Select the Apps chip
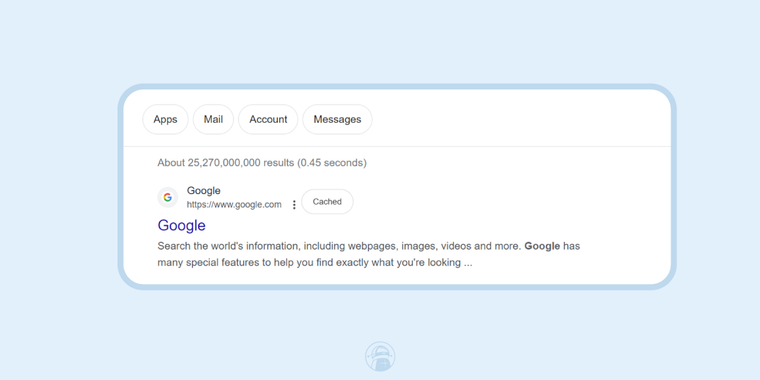 165,119
